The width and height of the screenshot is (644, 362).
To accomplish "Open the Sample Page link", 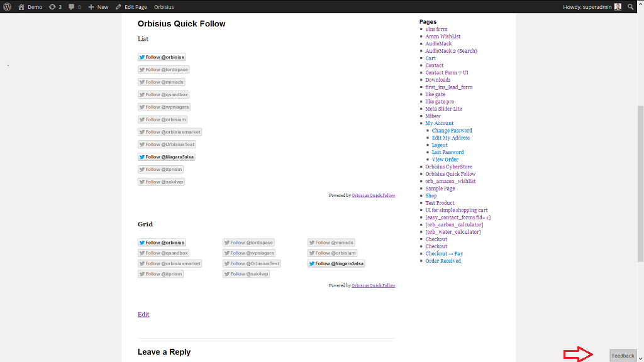I will pos(440,189).
